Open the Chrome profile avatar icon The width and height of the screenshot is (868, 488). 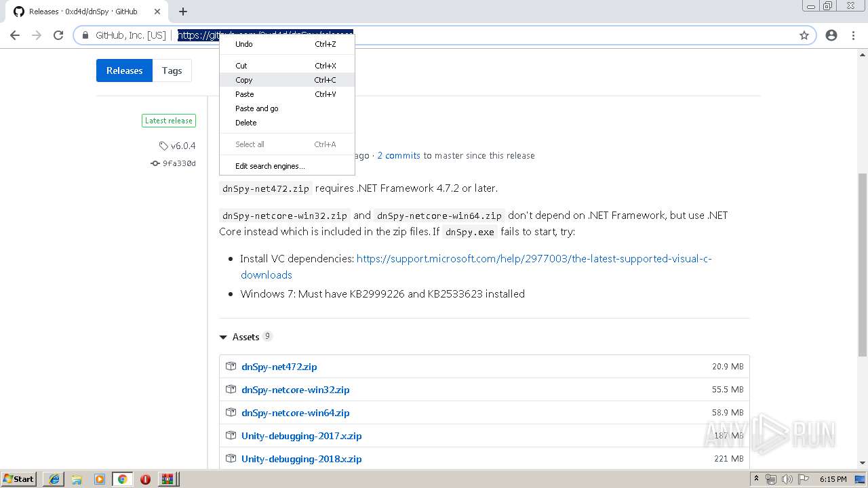tap(831, 35)
